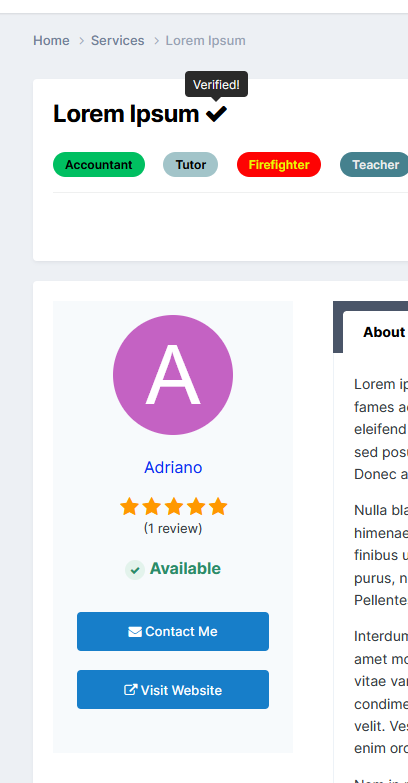Go to Home breadcrumb link

[51, 40]
